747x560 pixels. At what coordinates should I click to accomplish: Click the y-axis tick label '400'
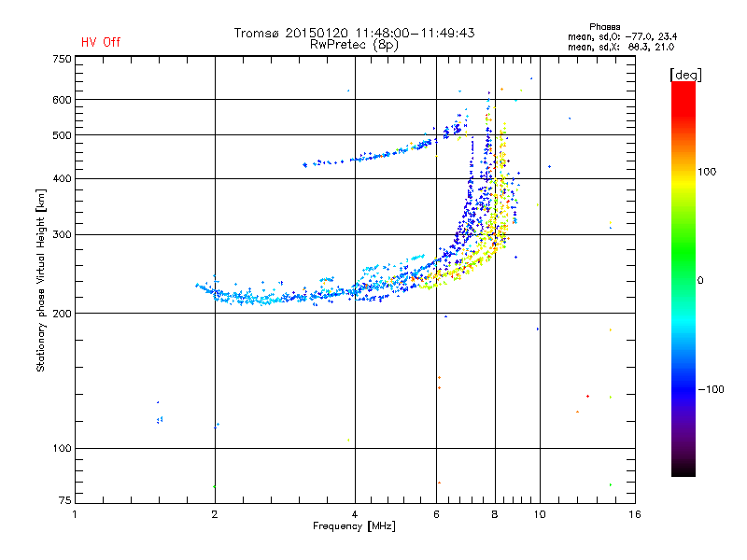(62, 178)
